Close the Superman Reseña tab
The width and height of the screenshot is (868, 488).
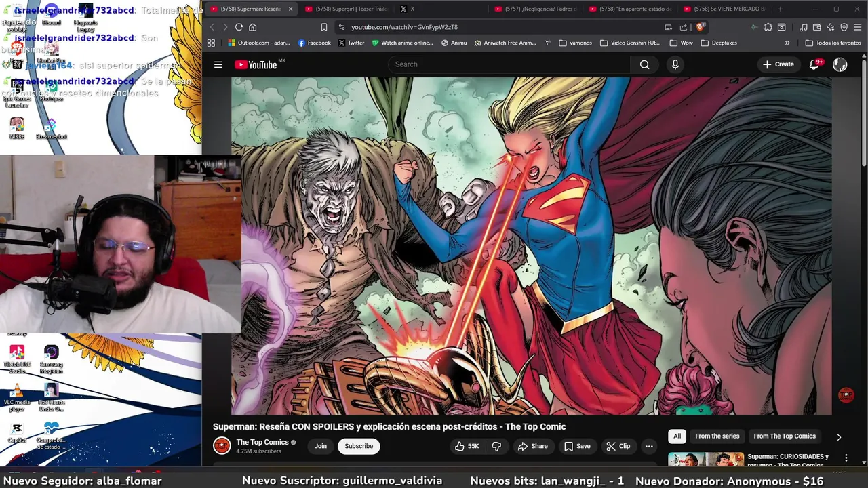[290, 9]
